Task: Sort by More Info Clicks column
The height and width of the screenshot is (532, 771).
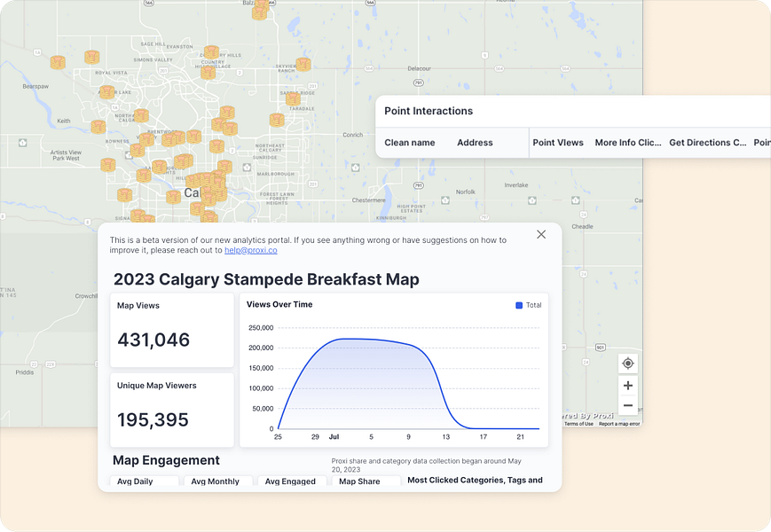Action: click(x=628, y=143)
